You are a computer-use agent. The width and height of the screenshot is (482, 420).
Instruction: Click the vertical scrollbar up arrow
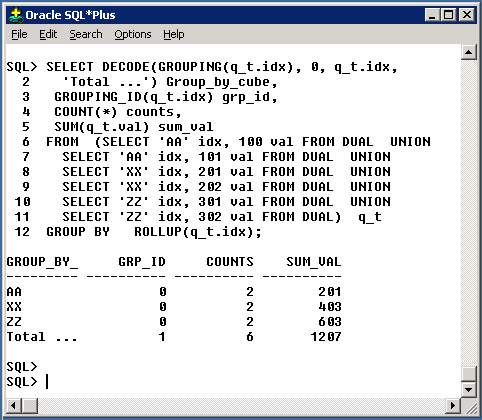point(469,52)
